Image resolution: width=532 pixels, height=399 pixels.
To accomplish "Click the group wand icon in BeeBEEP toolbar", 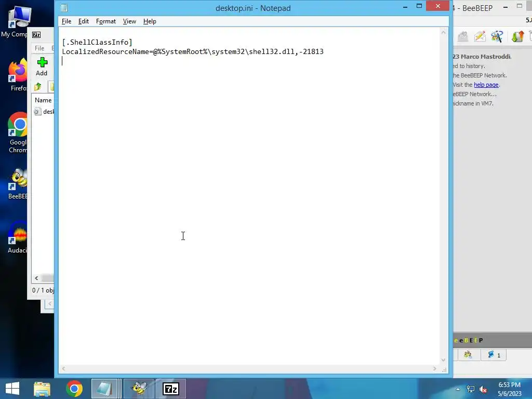I will (x=497, y=36).
